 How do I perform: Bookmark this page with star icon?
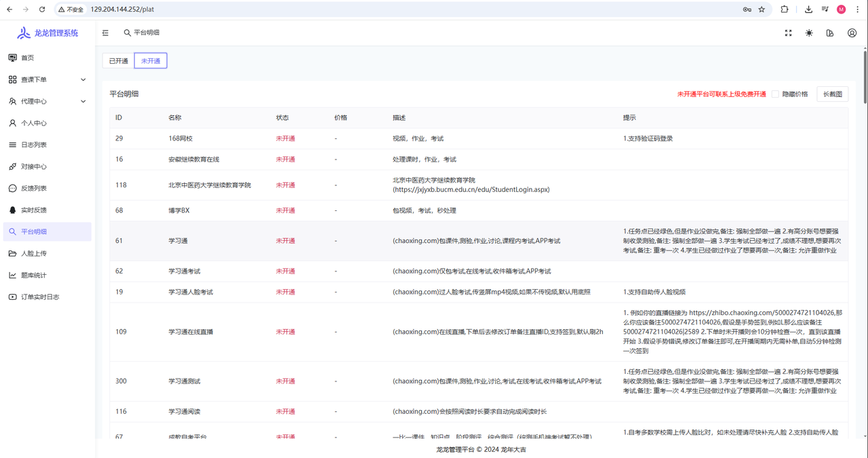762,9
